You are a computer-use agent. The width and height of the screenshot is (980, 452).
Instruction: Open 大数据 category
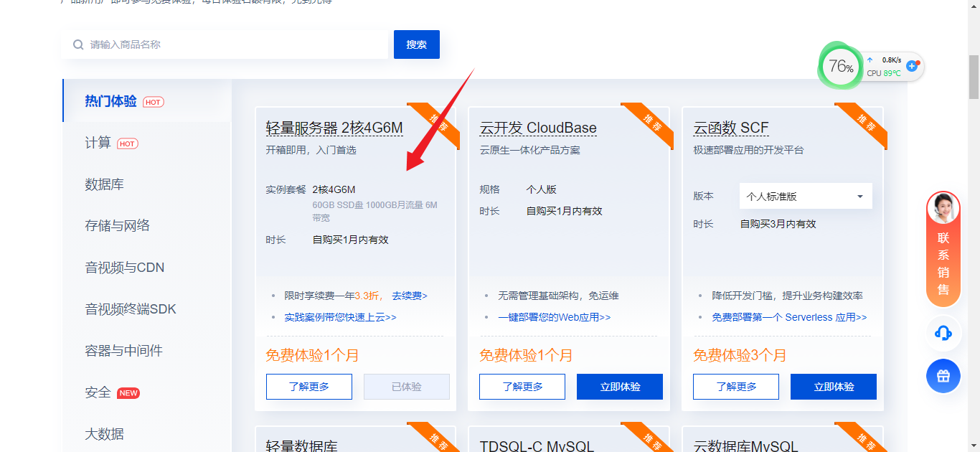(x=104, y=434)
